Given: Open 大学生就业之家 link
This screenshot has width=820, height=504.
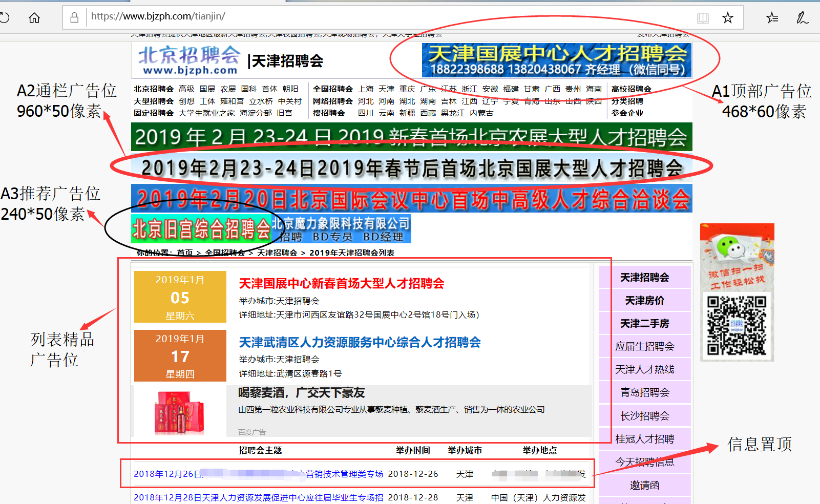Looking at the screenshot, I should [207, 113].
